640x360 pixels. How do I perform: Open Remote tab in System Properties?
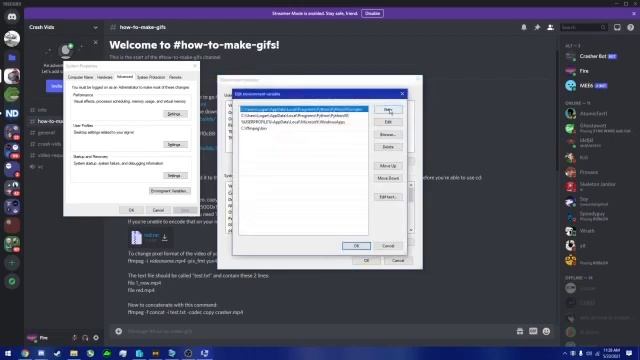[x=175, y=77]
